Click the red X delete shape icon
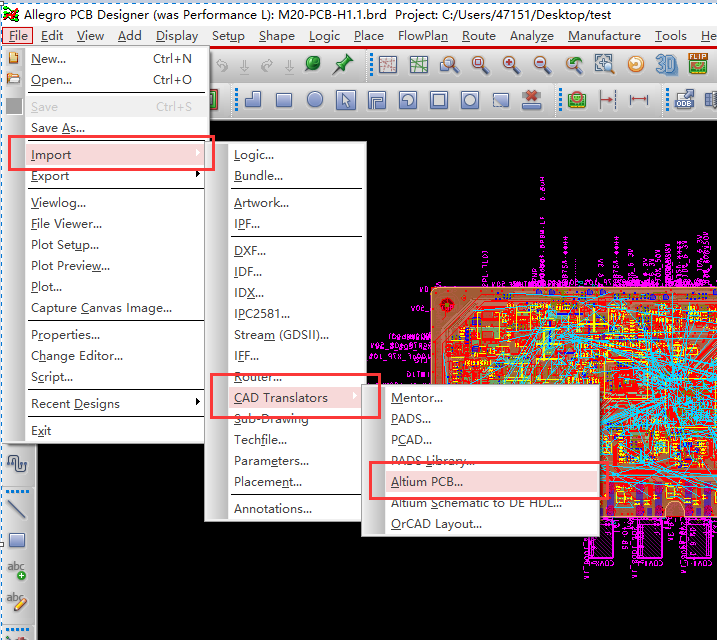Image resolution: width=717 pixels, height=640 pixels. pyautogui.click(x=532, y=100)
